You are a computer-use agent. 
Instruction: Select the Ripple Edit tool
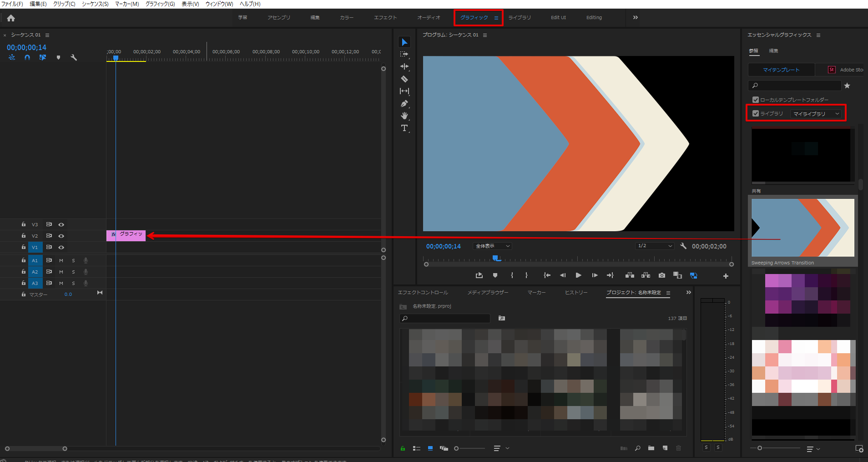click(404, 66)
